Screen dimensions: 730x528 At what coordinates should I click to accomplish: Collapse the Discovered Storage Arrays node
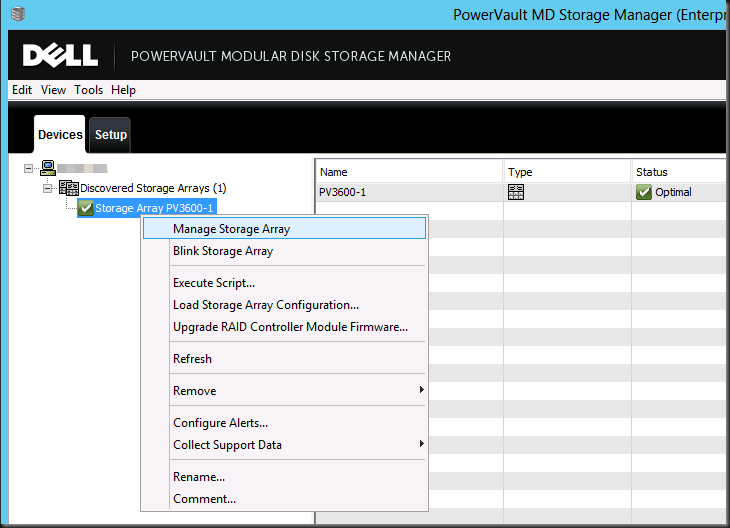pyautogui.click(x=47, y=188)
